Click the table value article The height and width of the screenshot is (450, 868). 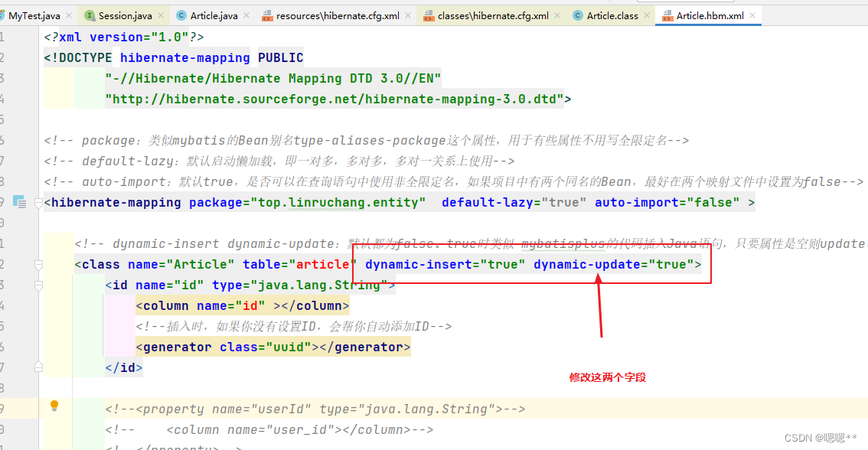tap(322, 265)
